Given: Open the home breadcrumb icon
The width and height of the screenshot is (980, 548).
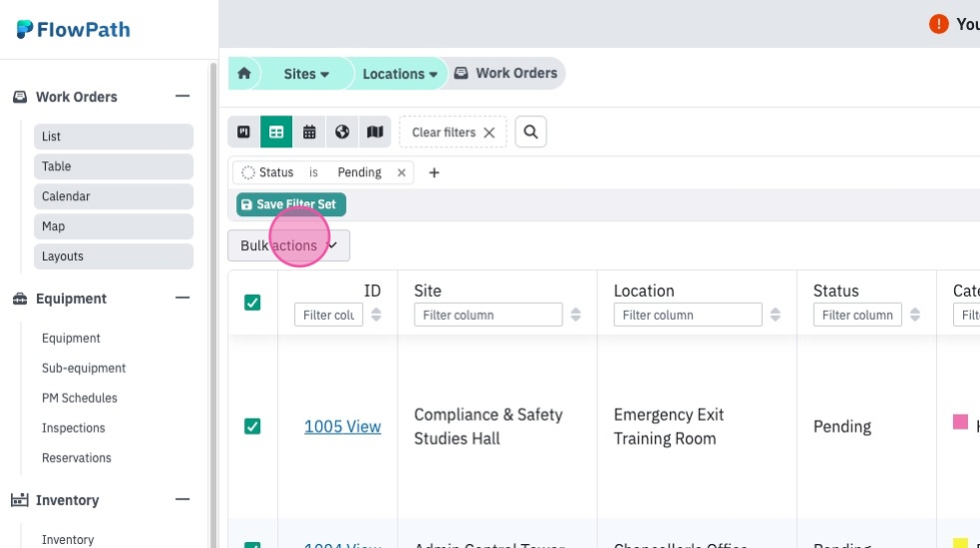Looking at the screenshot, I should point(244,73).
